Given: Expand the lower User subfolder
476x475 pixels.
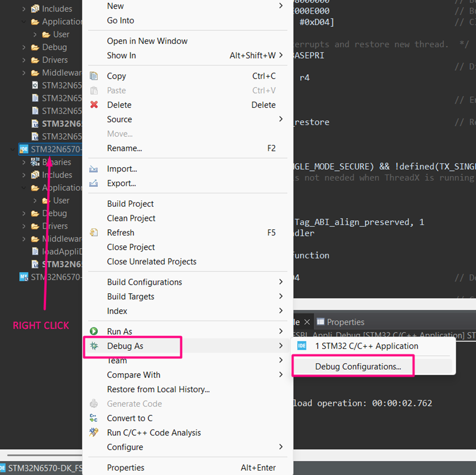Looking at the screenshot, I should coord(35,200).
